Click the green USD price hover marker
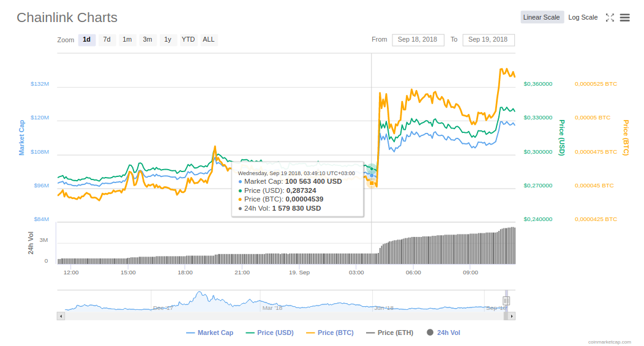 pos(372,168)
